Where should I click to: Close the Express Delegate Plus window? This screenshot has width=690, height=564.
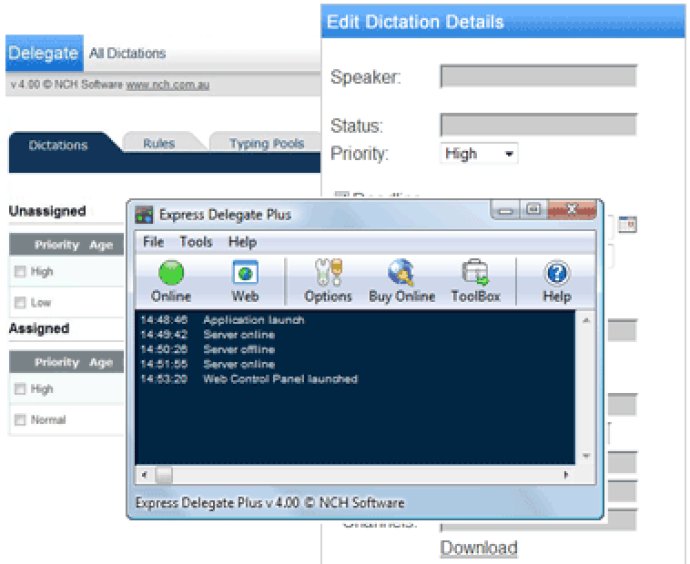click(572, 209)
